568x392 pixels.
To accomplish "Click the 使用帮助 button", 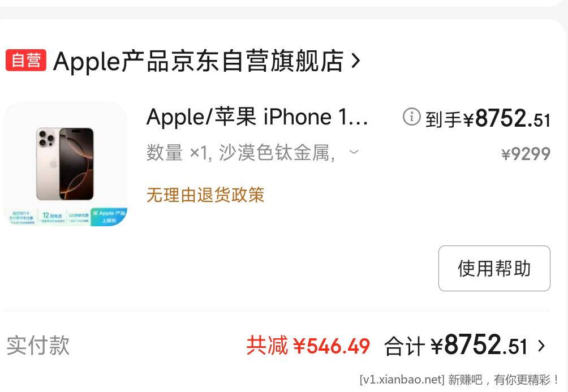I will (x=494, y=269).
